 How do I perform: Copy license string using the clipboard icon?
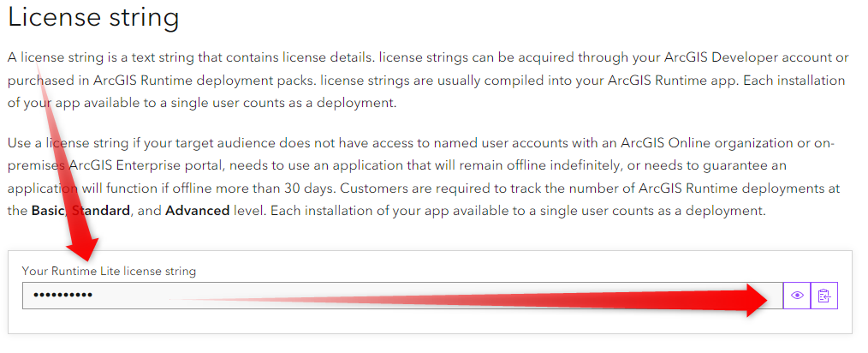(x=824, y=296)
